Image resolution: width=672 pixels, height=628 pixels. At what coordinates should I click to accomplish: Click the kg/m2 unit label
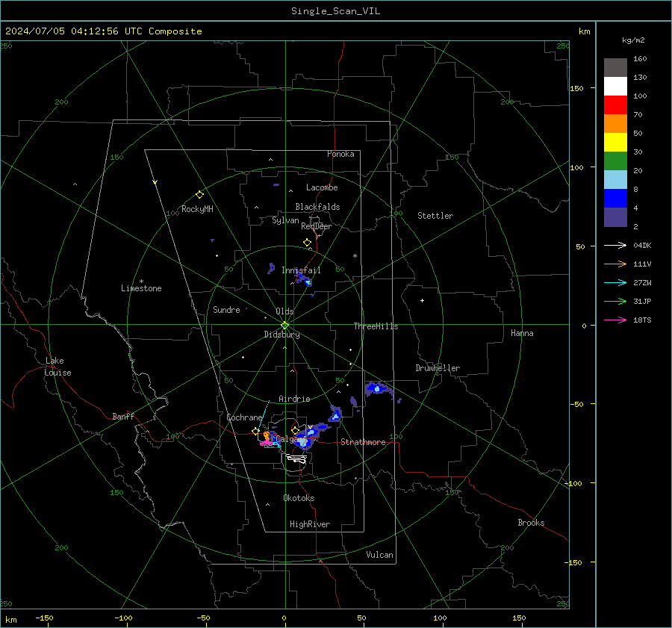coord(633,40)
